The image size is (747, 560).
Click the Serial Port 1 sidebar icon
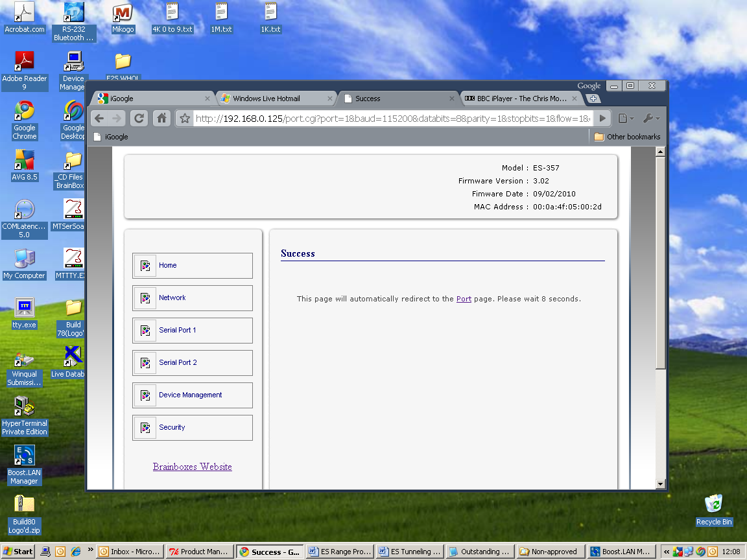pos(145,331)
